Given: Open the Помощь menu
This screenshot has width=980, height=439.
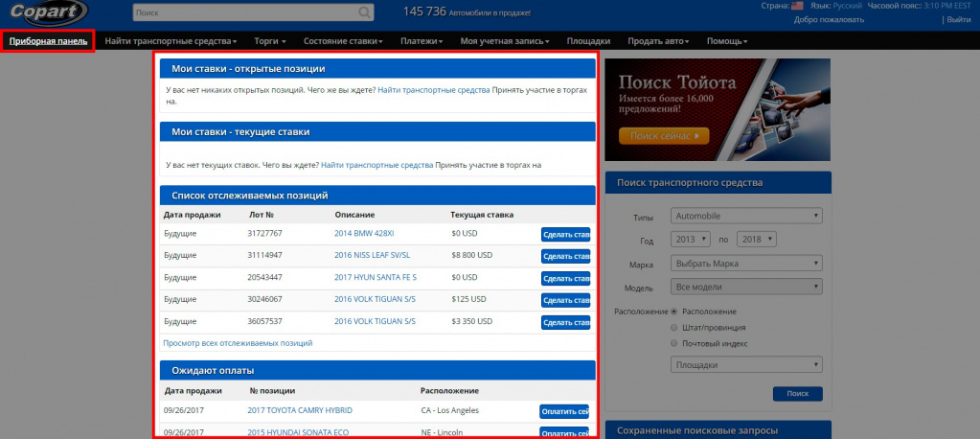Looking at the screenshot, I should coord(727,41).
